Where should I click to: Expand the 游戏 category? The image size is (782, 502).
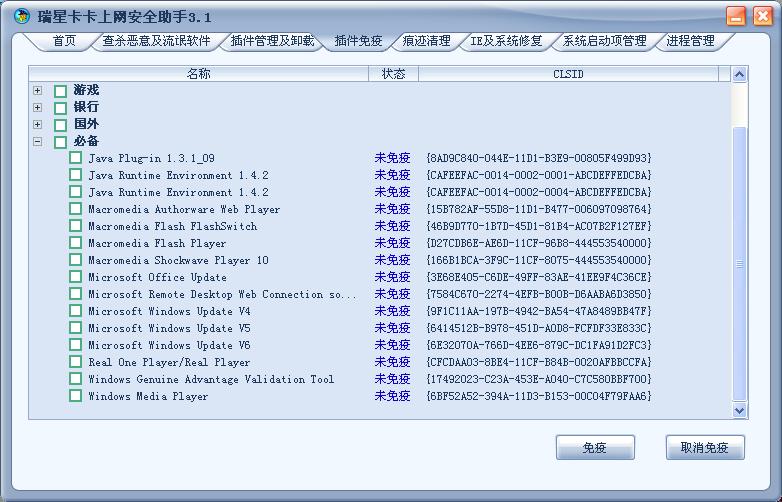tap(37, 90)
